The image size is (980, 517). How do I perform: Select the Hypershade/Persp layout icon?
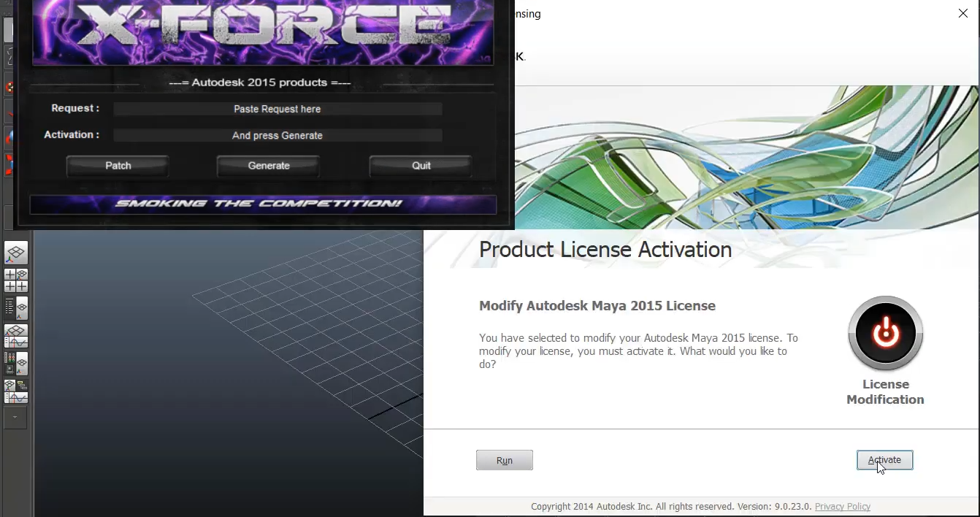[x=16, y=363]
